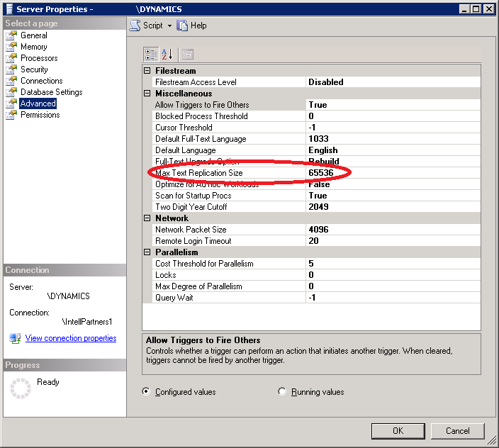Collapse the Filestream category
The height and width of the screenshot is (448, 499).
click(147, 71)
